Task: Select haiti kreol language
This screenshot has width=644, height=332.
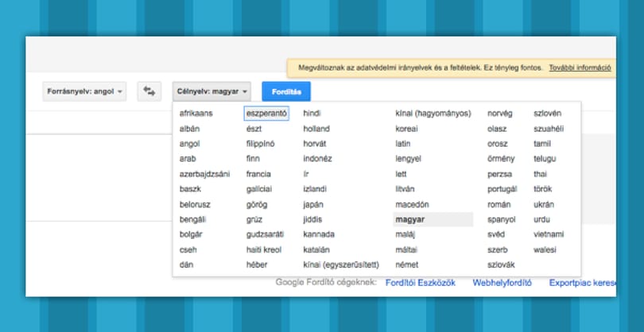Action: tap(264, 249)
